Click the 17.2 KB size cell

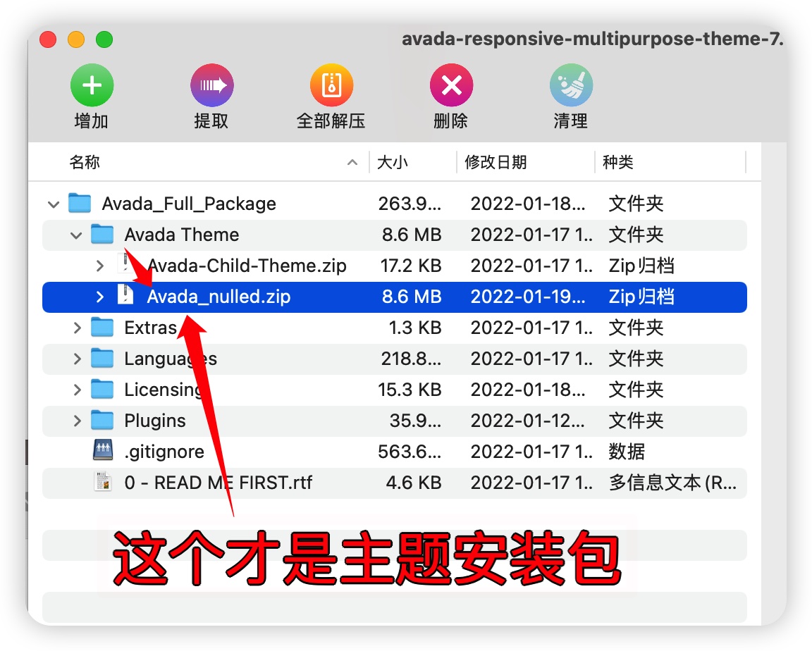(411, 266)
